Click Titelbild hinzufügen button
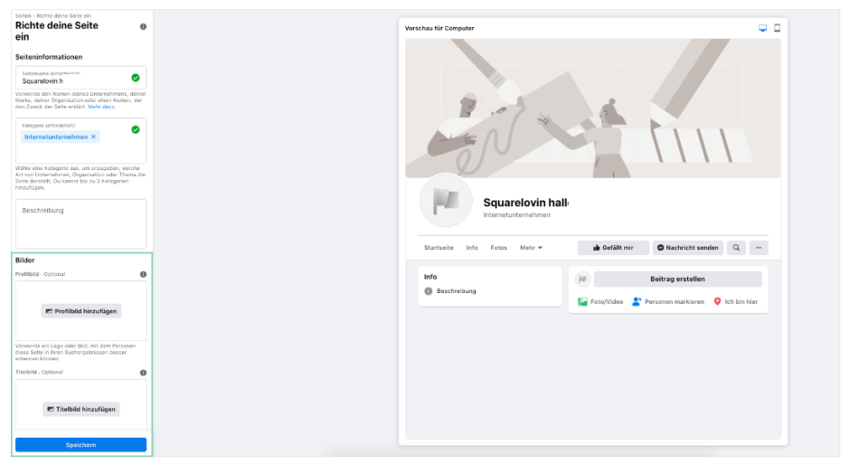Screen dimensions: 868x474 [81, 409]
